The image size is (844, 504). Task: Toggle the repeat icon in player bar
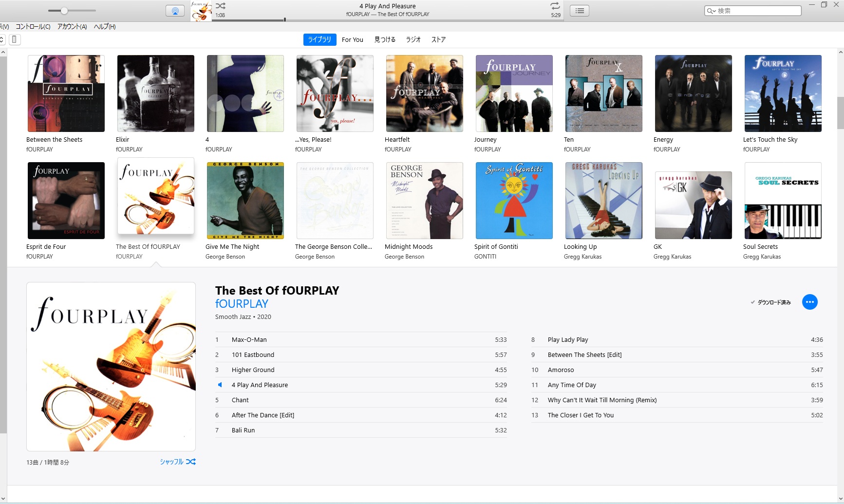click(555, 6)
